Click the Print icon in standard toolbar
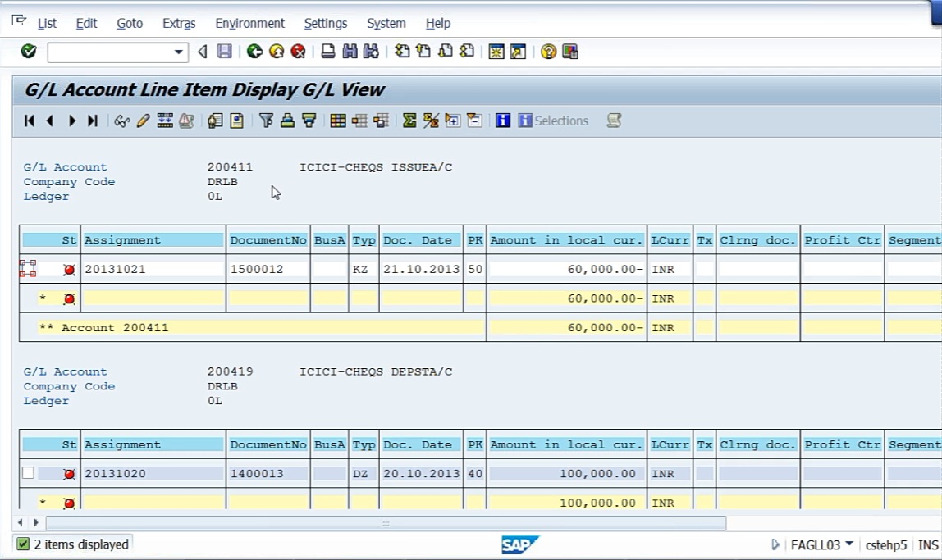942x560 pixels. [328, 52]
